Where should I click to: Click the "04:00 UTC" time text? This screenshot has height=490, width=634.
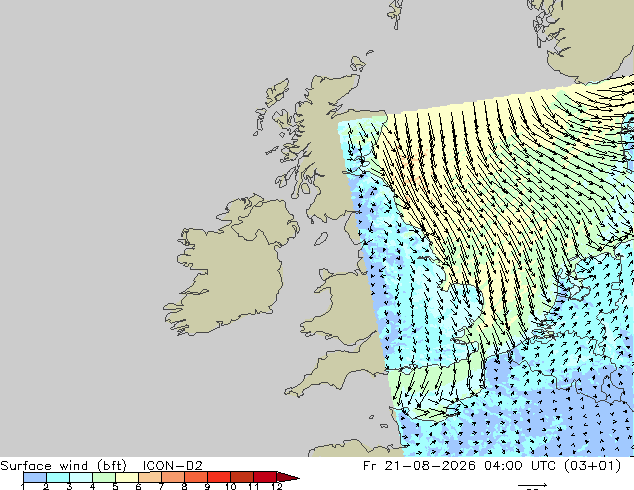[x=522, y=465]
